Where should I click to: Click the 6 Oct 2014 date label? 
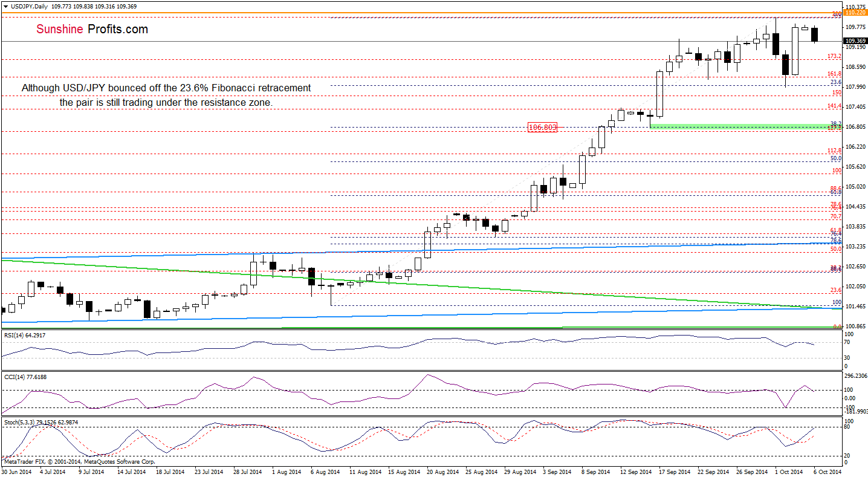tap(828, 471)
